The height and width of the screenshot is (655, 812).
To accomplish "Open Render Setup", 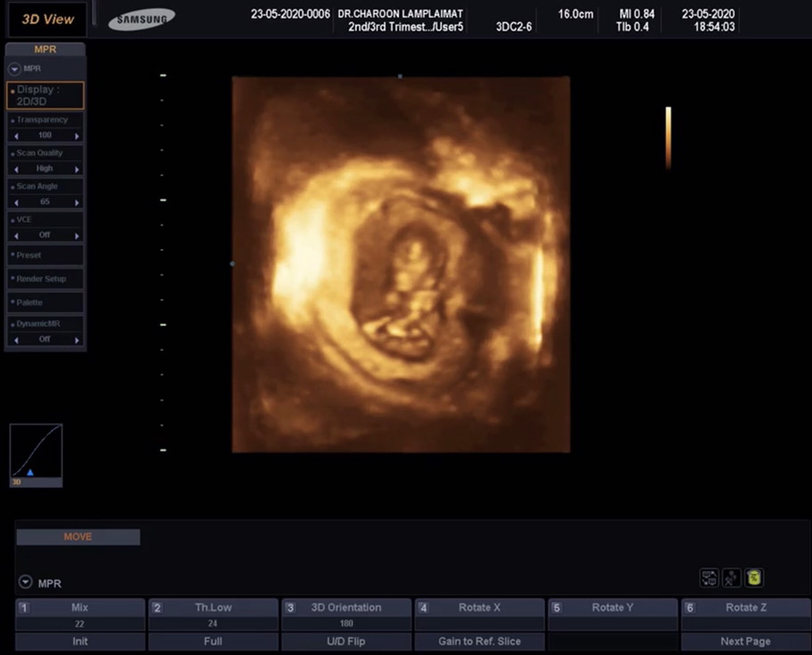I will [45, 279].
